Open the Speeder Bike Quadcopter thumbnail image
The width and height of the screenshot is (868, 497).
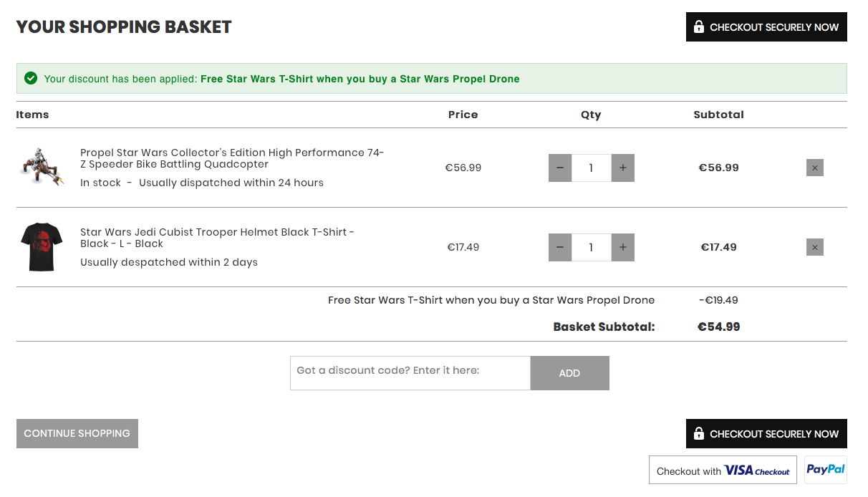pos(41,168)
